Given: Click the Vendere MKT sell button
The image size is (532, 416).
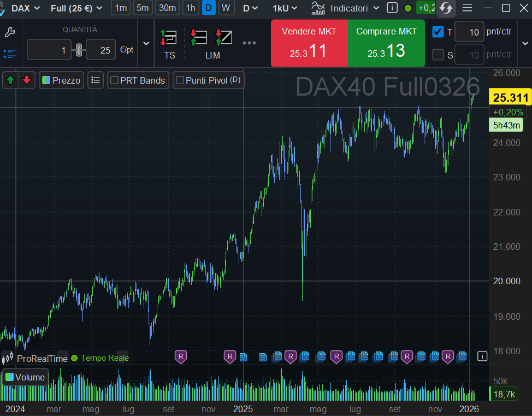Looking at the screenshot, I should point(309,43).
